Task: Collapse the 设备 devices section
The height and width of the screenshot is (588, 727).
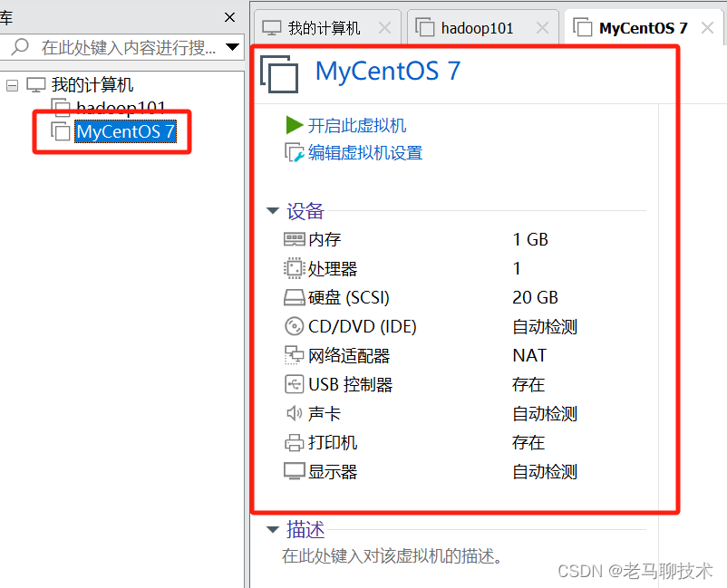Action: (273, 211)
